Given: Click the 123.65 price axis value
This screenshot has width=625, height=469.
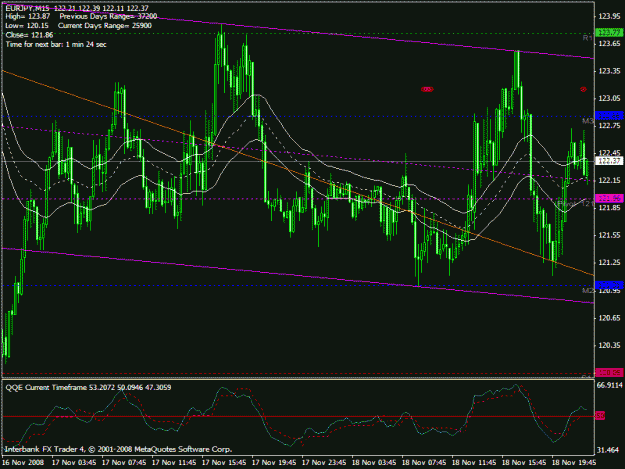Looking at the screenshot, I should pyautogui.click(x=609, y=43).
